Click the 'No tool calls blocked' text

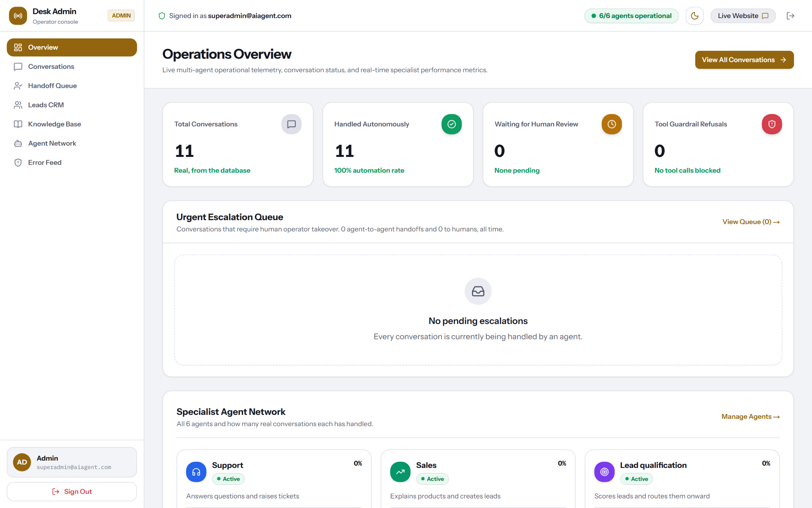[x=687, y=170]
